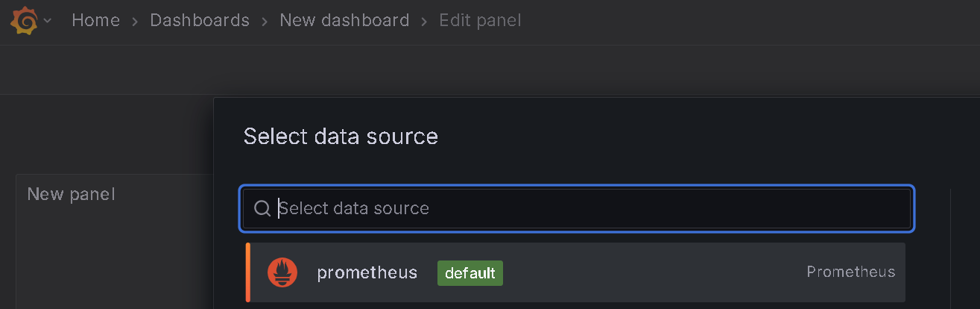Go to the Home breadcrumb
Image resolution: width=980 pixels, height=309 pixels.
(x=95, y=20)
